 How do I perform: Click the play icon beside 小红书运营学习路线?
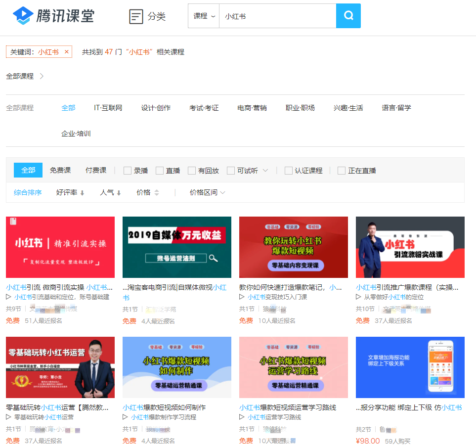click(242, 417)
